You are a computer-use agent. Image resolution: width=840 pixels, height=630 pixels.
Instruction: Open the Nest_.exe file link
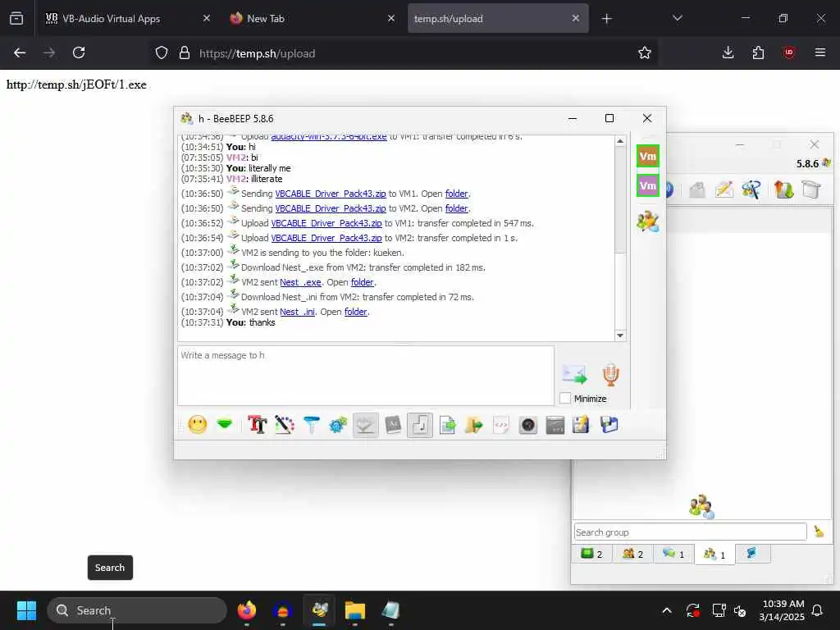tap(300, 282)
